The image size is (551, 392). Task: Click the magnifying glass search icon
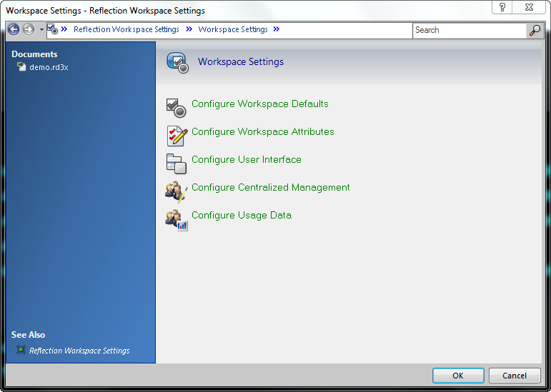click(535, 30)
